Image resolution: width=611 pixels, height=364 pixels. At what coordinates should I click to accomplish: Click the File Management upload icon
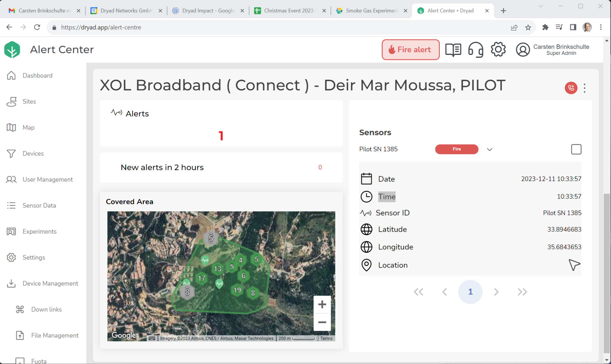pyautogui.click(x=20, y=335)
